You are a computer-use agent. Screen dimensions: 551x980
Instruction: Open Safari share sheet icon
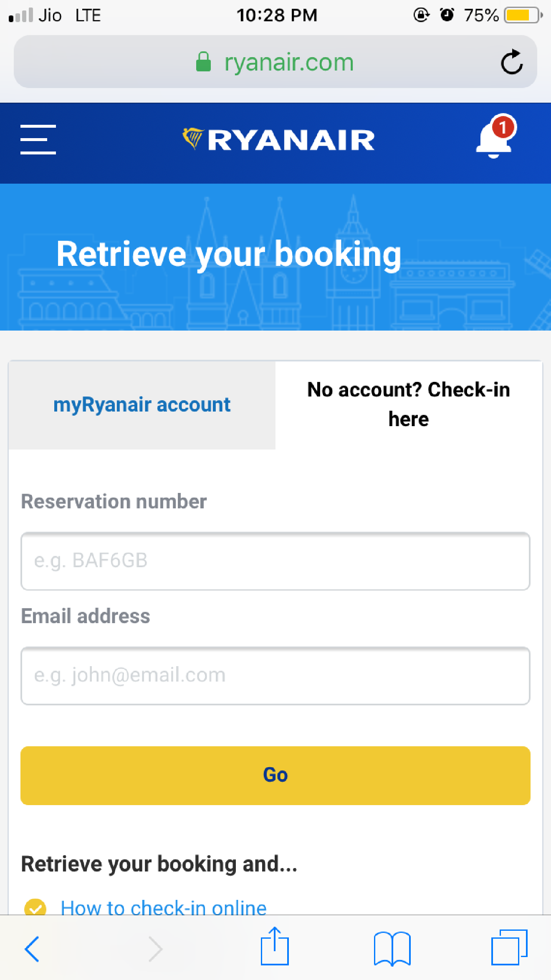pyautogui.click(x=275, y=946)
